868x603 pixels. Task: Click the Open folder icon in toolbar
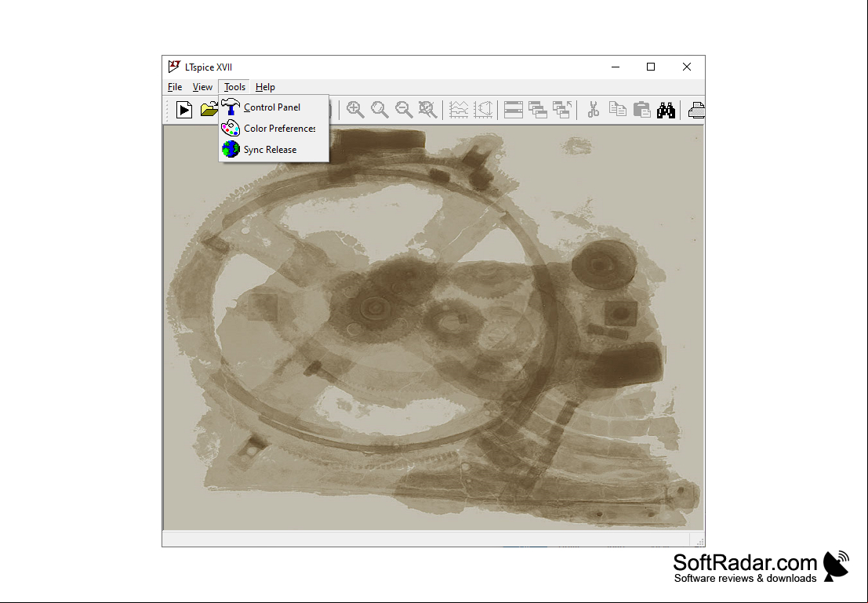pos(209,110)
